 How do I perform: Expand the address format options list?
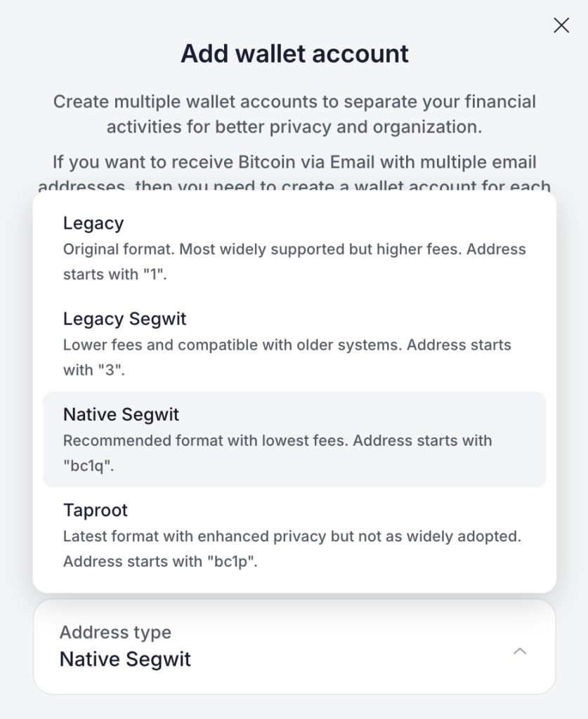coord(294,647)
